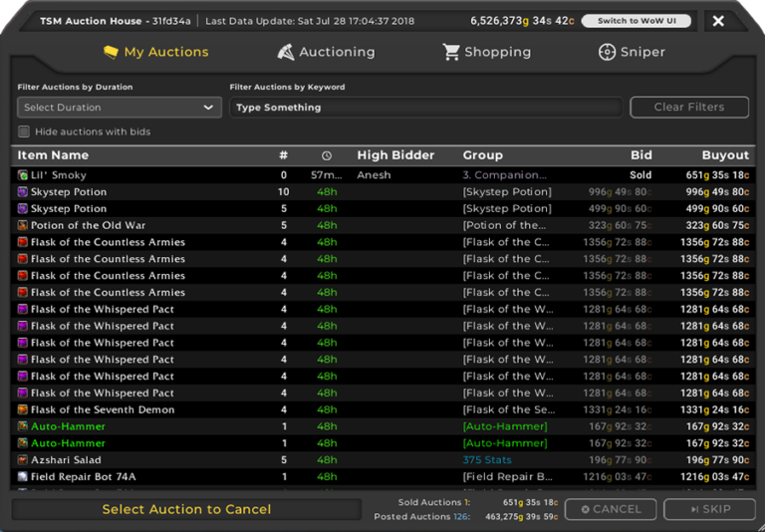Click buyout 651g 35s 18c in Lil' Smoky row
Viewport: 765px width, 532px height.
click(x=717, y=175)
